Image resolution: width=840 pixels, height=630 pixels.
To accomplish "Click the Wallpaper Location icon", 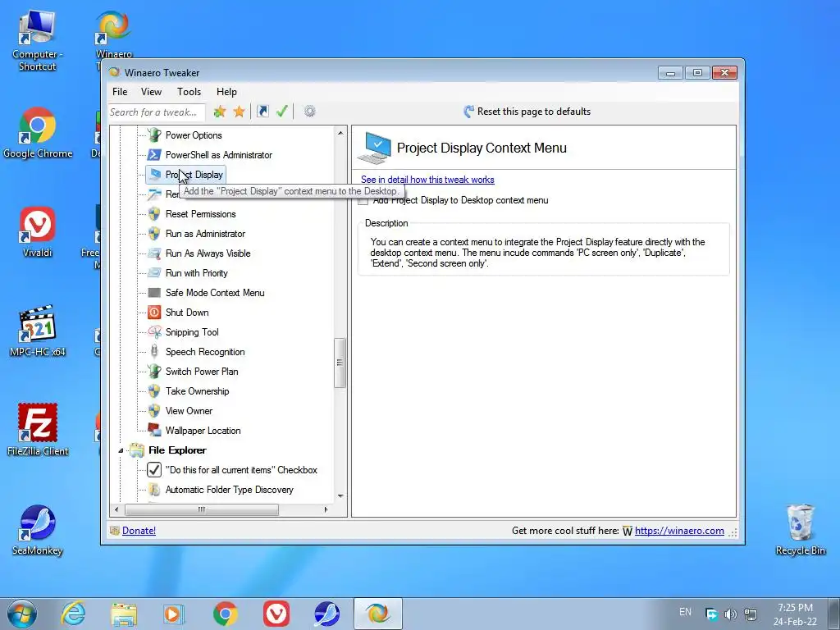I will coord(154,430).
